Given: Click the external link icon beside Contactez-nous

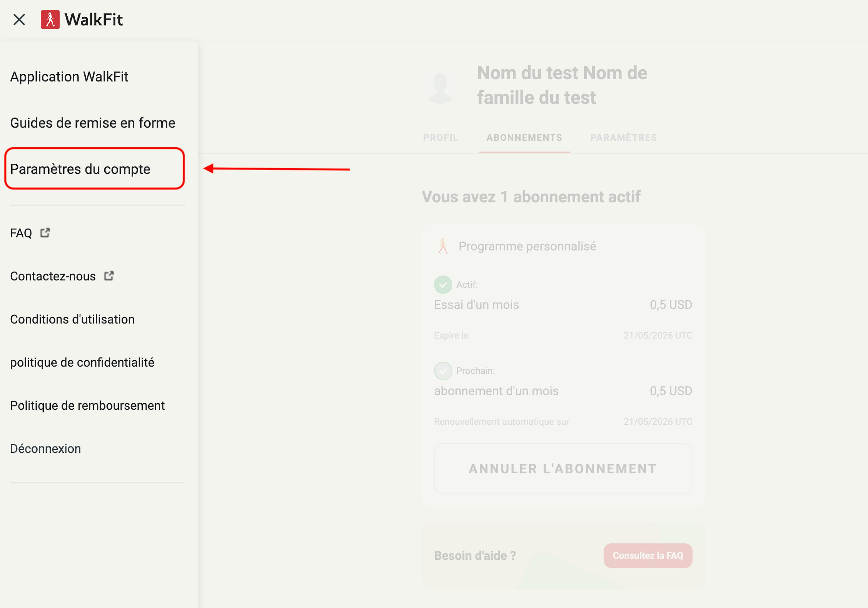Looking at the screenshot, I should 109,276.
